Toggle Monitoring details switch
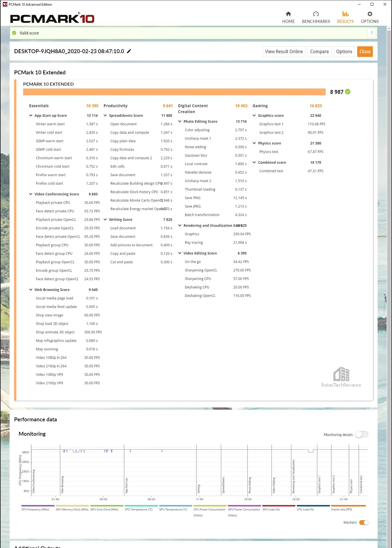Screen dimensions: 392x548 coord(361,434)
